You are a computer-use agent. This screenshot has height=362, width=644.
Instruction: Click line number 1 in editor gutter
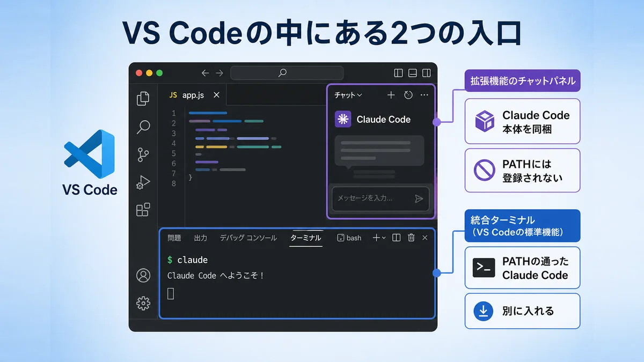pyautogui.click(x=173, y=113)
